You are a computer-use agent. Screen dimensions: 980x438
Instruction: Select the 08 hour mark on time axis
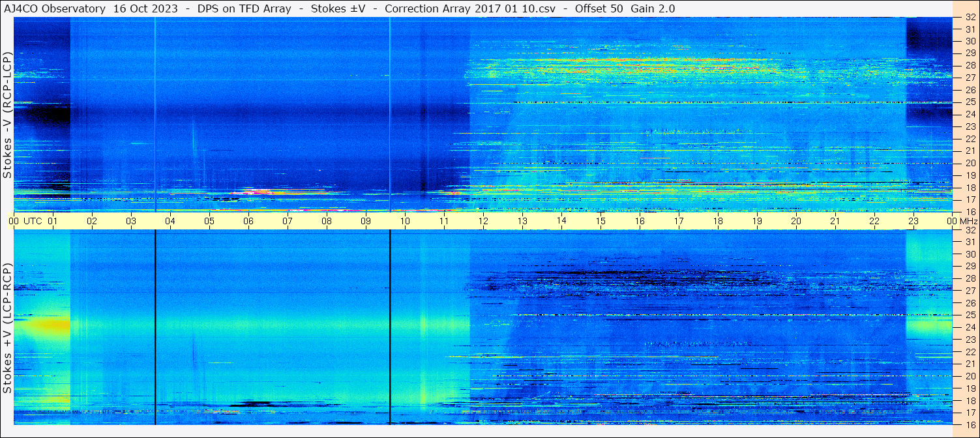[326, 221]
